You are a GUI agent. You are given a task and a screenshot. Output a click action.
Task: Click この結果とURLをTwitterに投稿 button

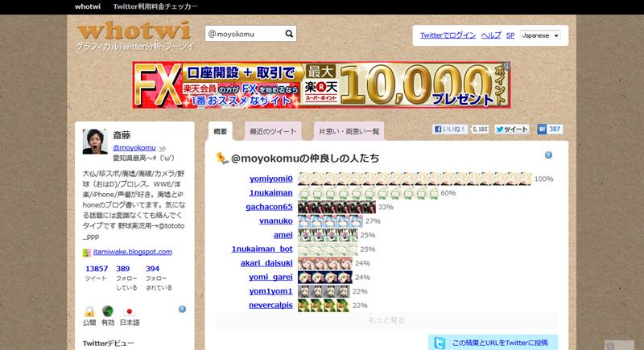(493, 343)
